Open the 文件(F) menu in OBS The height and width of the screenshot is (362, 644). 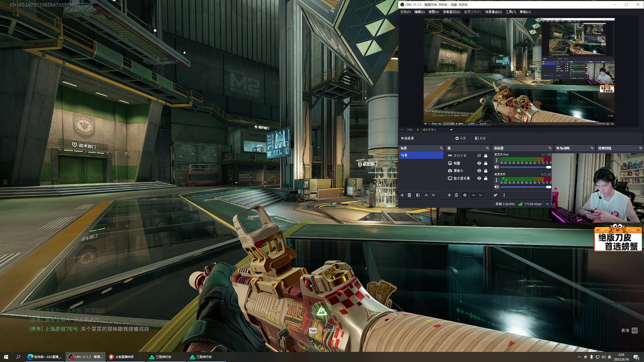pos(405,12)
